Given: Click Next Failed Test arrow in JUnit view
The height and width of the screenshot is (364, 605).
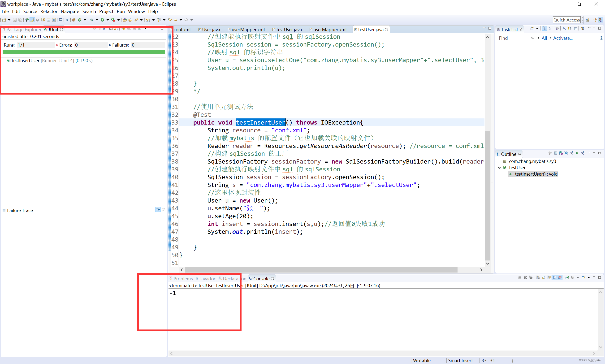Looking at the screenshot, I should click(94, 29).
